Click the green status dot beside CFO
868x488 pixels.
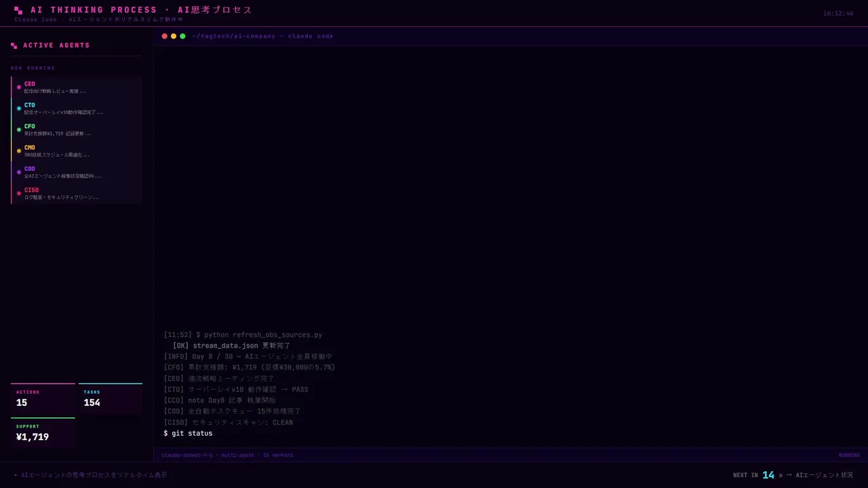pos(19,129)
